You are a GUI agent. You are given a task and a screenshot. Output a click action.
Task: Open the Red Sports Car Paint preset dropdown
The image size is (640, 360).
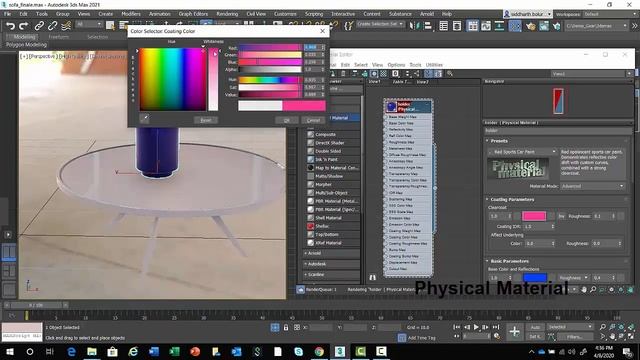coord(523,152)
